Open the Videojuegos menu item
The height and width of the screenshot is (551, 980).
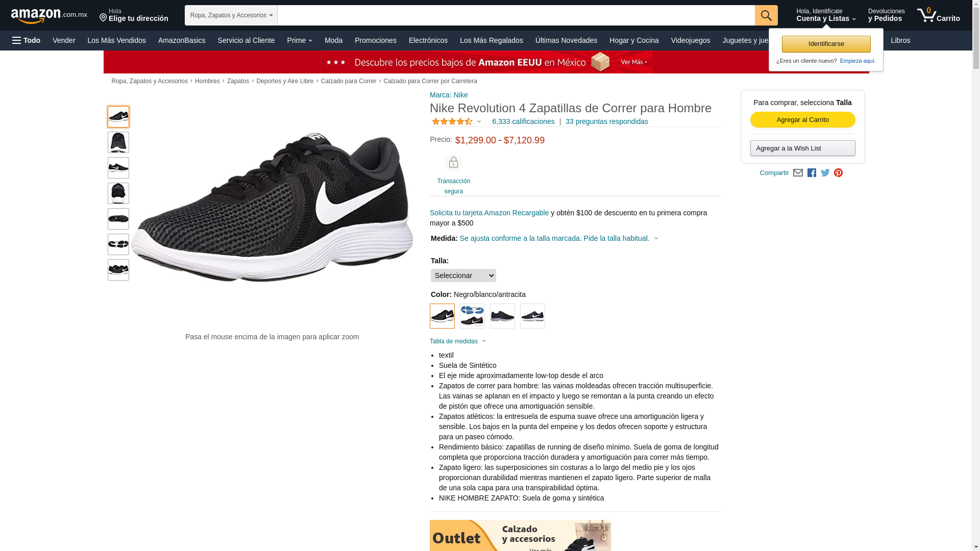[x=691, y=40]
